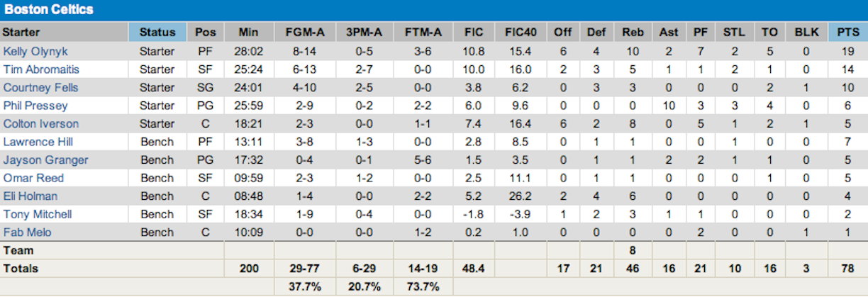Open Kelly Olynyk player link

click(x=35, y=51)
